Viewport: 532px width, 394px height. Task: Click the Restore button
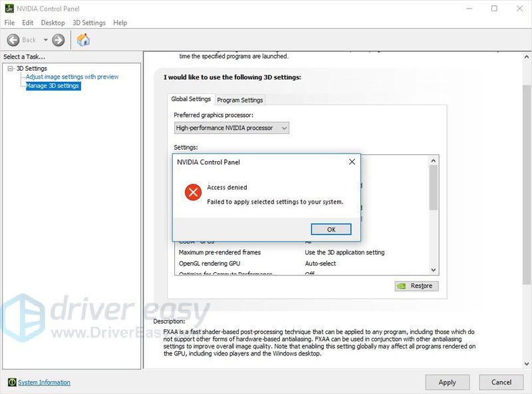(x=417, y=286)
